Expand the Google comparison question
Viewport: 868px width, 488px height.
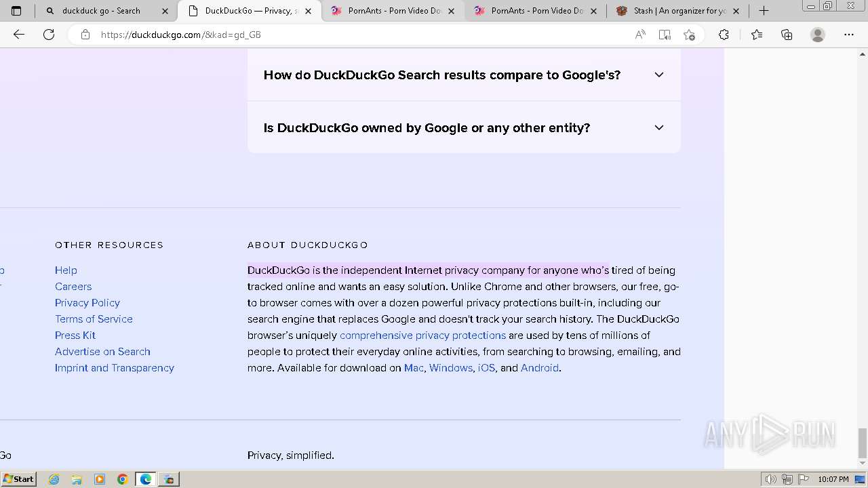464,75
